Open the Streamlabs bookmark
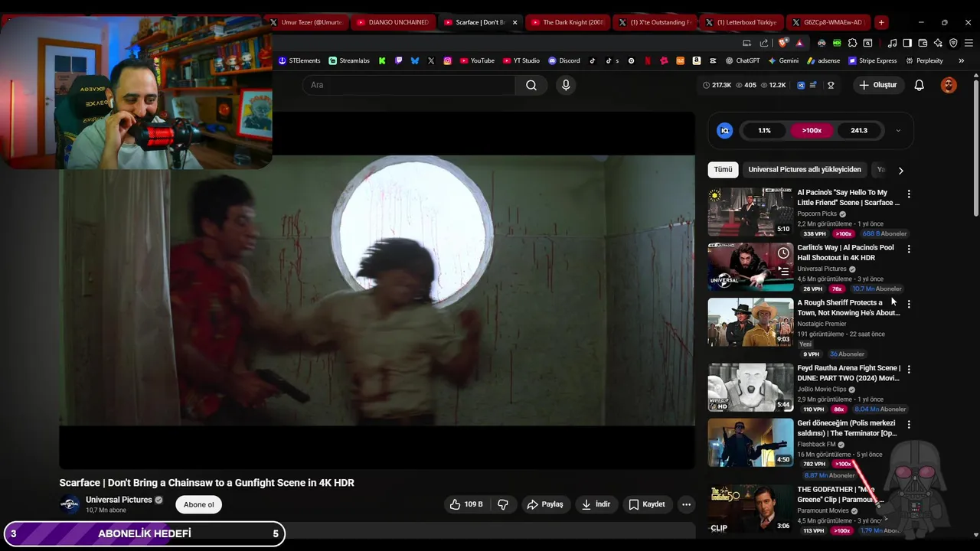 tap(349, 60)
